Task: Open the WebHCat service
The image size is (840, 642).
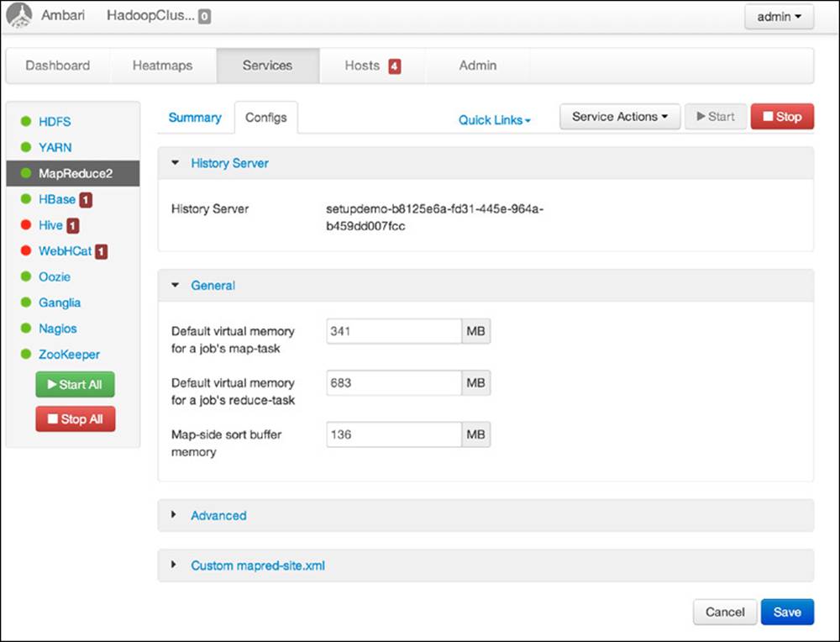Action: [65, 250]
